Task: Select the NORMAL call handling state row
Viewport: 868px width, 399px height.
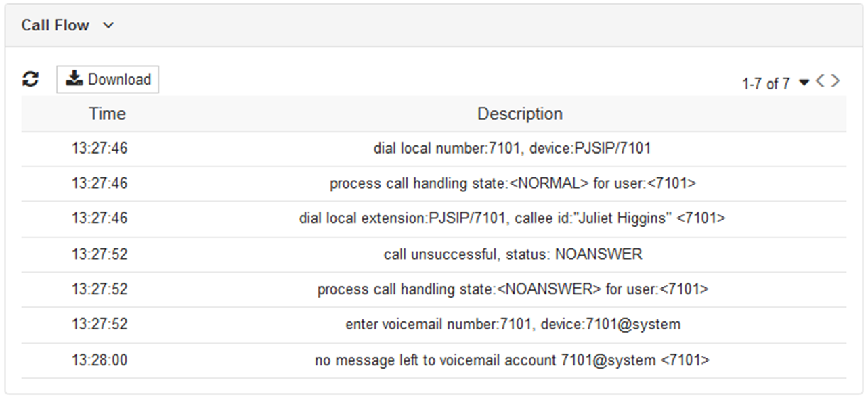Action: click(x=513, y=184)
